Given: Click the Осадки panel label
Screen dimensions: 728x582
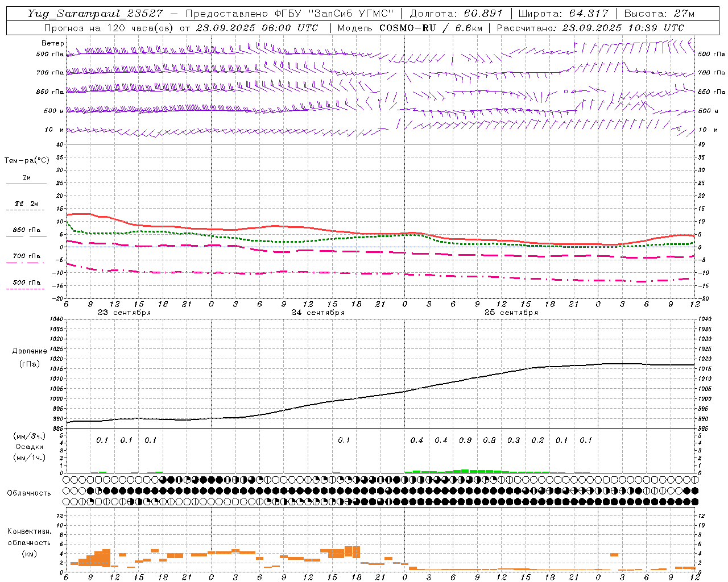Looking at the screenshot, I should tap(30, 447).
